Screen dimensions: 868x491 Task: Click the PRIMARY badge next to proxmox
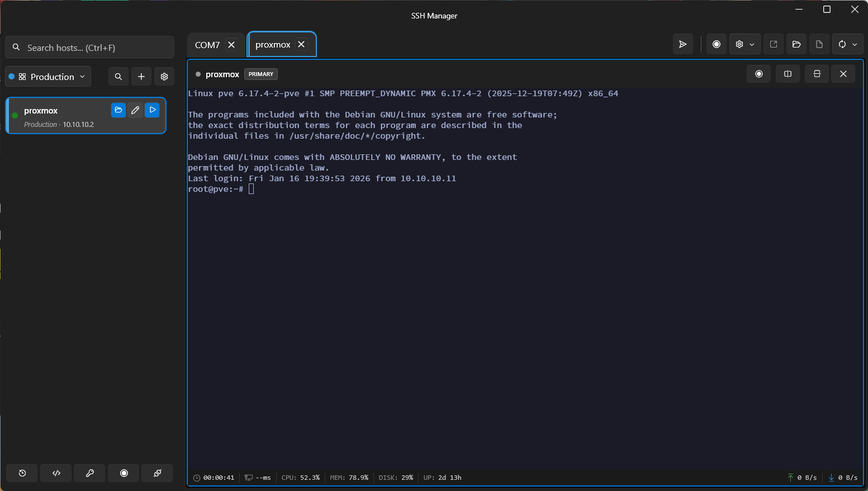(261, 74)
